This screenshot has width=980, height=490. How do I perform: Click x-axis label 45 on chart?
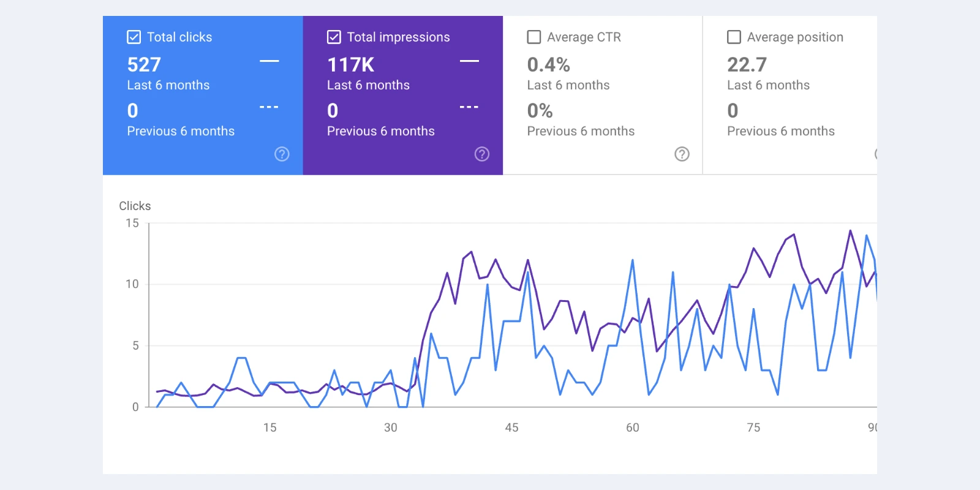coord(511,428)
